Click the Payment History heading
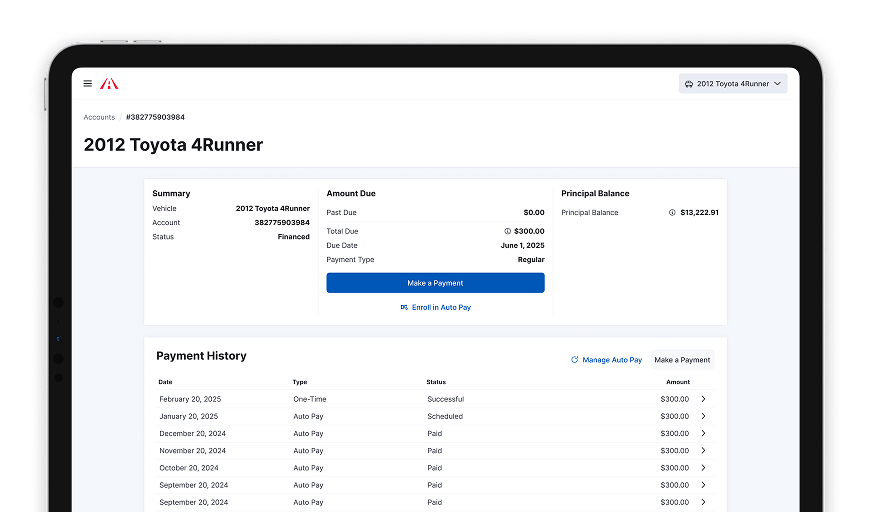 pos(201,356)
